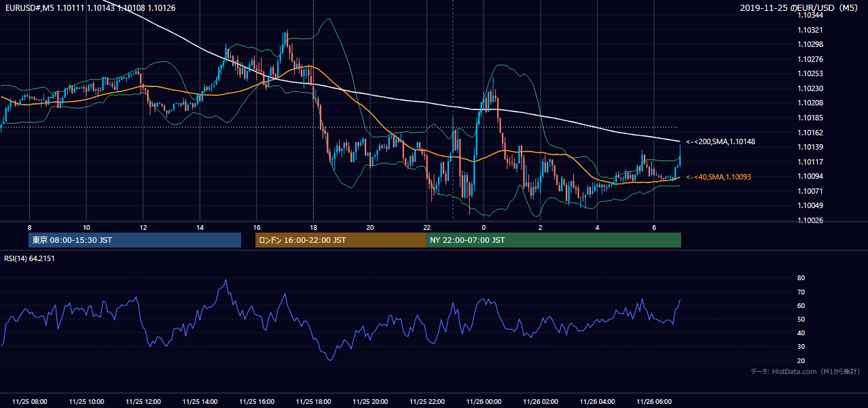Screen dimensions: 868x408
Task: Click hour tick 2 under price chart
Action: pyautogui.click(x=540, y=228)
